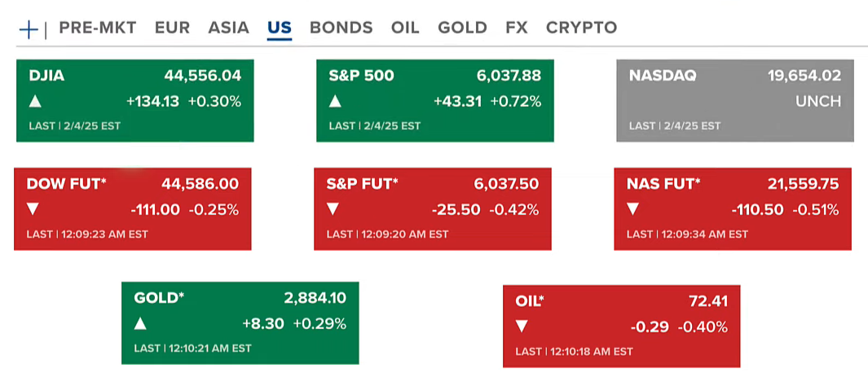Select the ASIA tab
Viewport: 868px width, 382px height.
pos(228,28)
